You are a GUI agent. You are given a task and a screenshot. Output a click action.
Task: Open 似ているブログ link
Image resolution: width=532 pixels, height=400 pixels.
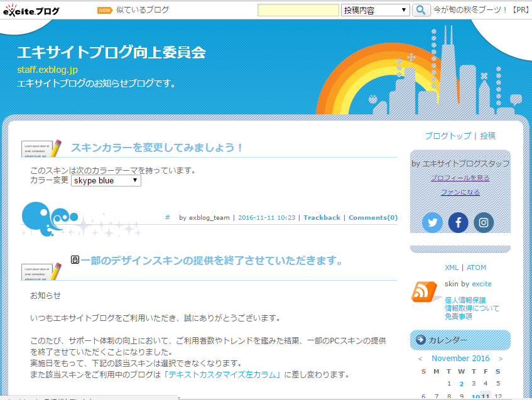click(x=143, y=10)
